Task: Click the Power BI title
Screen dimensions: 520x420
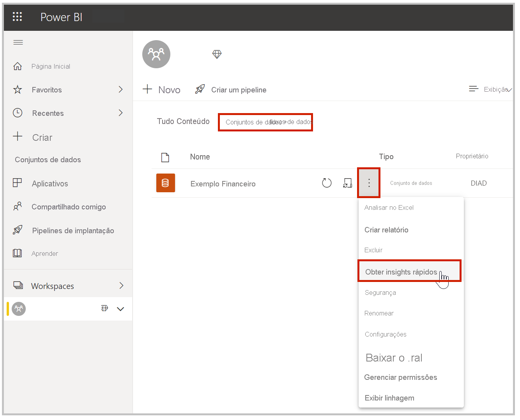Action: pos(61,17)
